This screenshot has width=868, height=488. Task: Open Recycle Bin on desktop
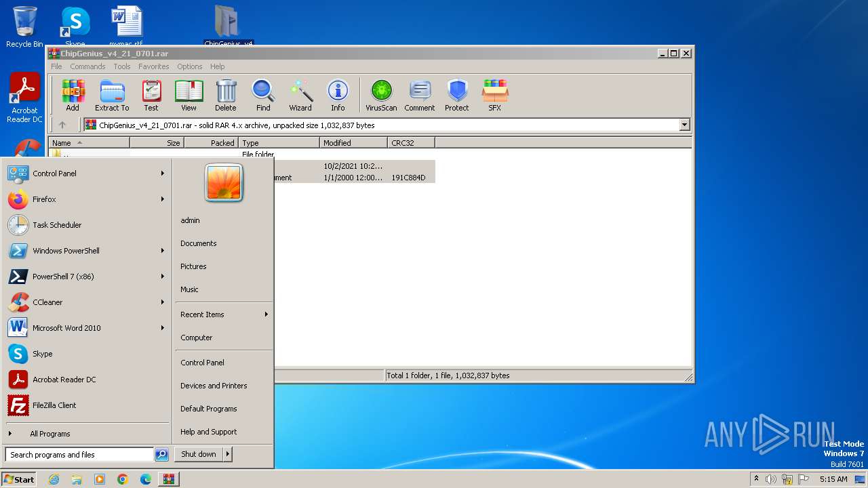[x=24, y=27]
